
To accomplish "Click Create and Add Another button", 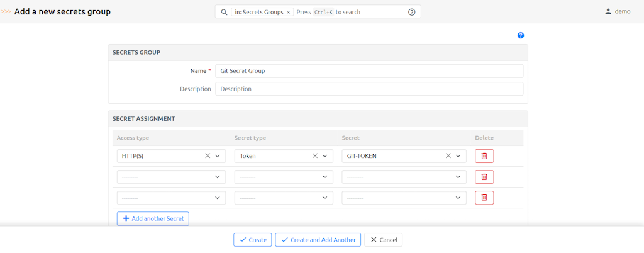I will [318, 240].
